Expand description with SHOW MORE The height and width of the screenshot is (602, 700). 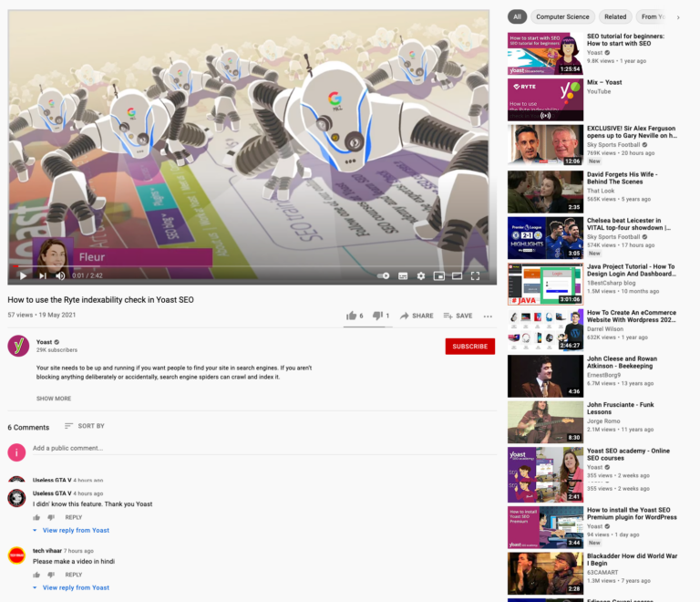(54, 399)
